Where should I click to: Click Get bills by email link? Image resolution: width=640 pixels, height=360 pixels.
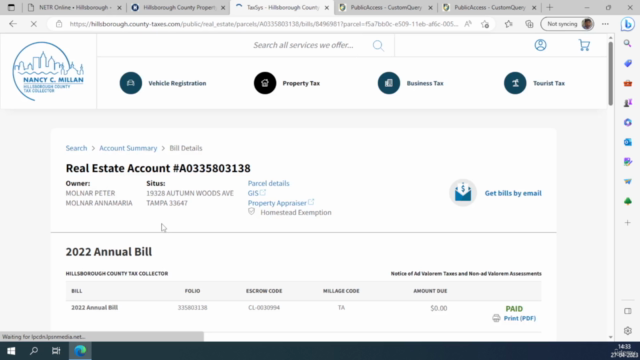coord(513,193)
